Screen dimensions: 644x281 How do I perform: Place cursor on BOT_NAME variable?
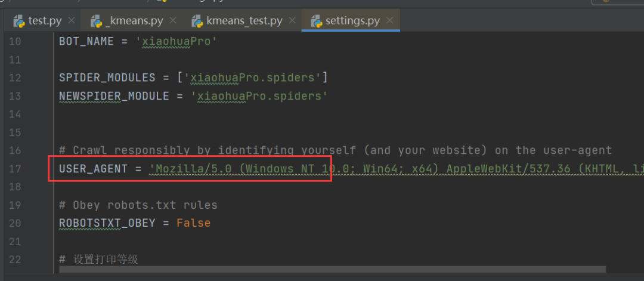pyautogui.click(x=86, y=42)
